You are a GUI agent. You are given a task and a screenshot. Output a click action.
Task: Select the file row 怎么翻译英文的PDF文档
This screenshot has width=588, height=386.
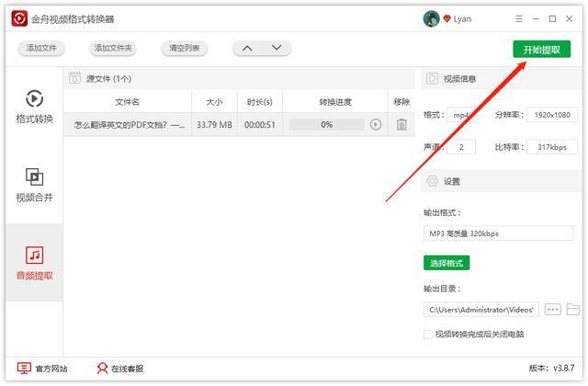[239, 125]
